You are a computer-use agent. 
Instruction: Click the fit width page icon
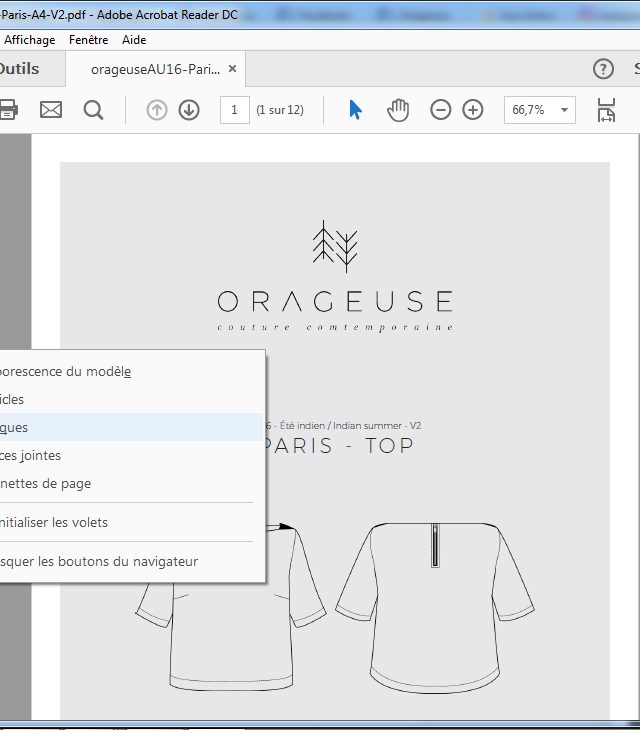(x=606, y=110)
